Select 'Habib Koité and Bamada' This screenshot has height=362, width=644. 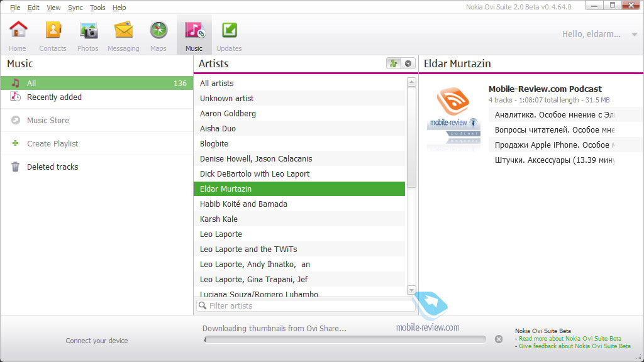pos(299,204)
